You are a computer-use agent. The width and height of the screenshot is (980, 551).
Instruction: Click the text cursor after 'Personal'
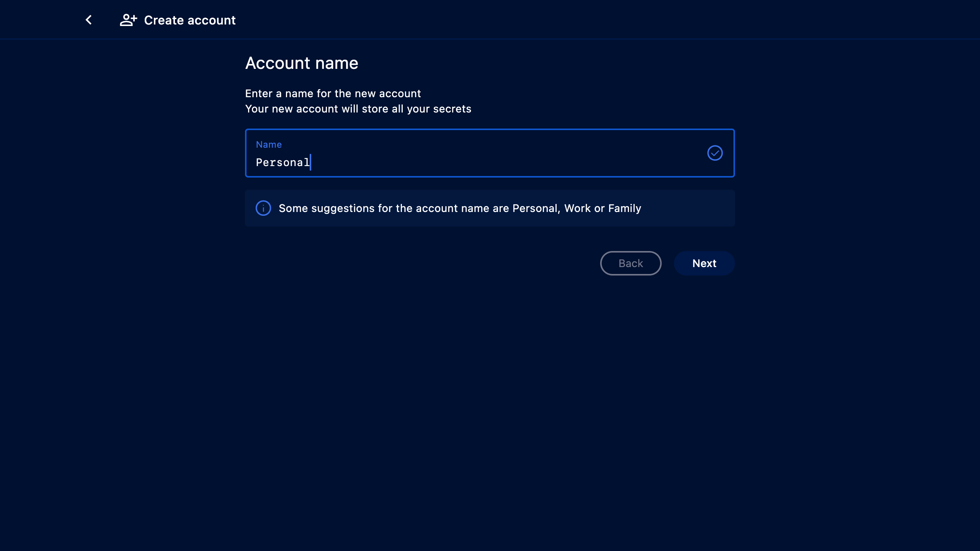(x=310, y=162)
